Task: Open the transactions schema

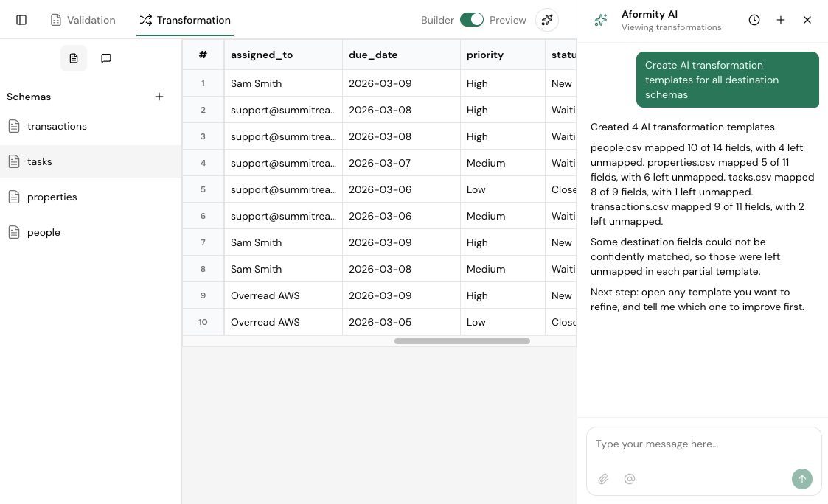Action: 91,126
